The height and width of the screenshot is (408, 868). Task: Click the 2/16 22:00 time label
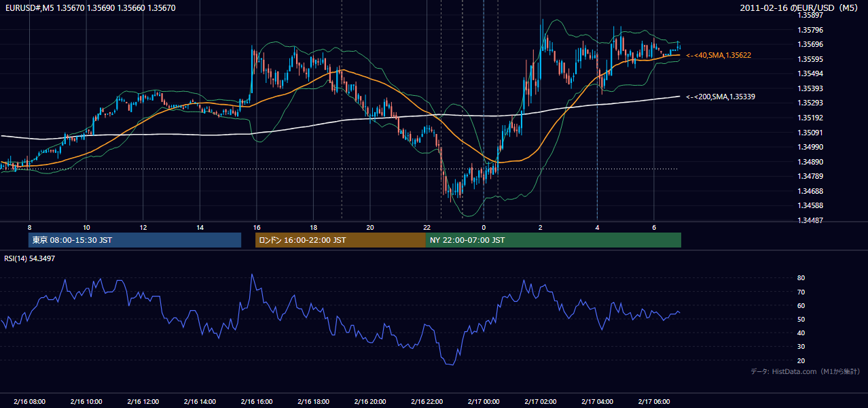[x=427, y=401]
